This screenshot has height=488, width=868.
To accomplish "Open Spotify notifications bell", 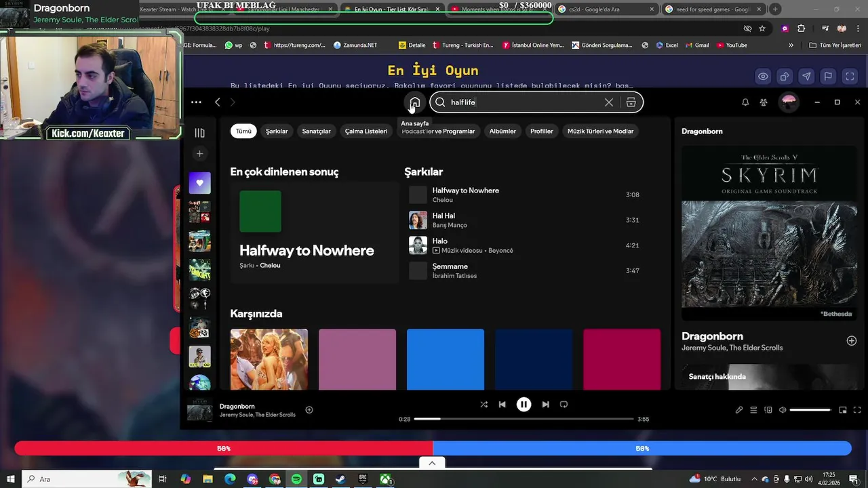I will pyautogui.click(x=745, y=102).
